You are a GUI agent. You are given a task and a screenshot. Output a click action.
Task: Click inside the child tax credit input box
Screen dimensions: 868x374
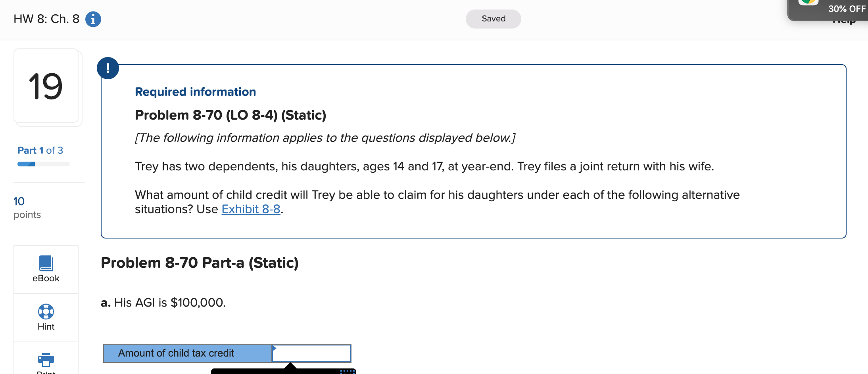pos(311,353)
